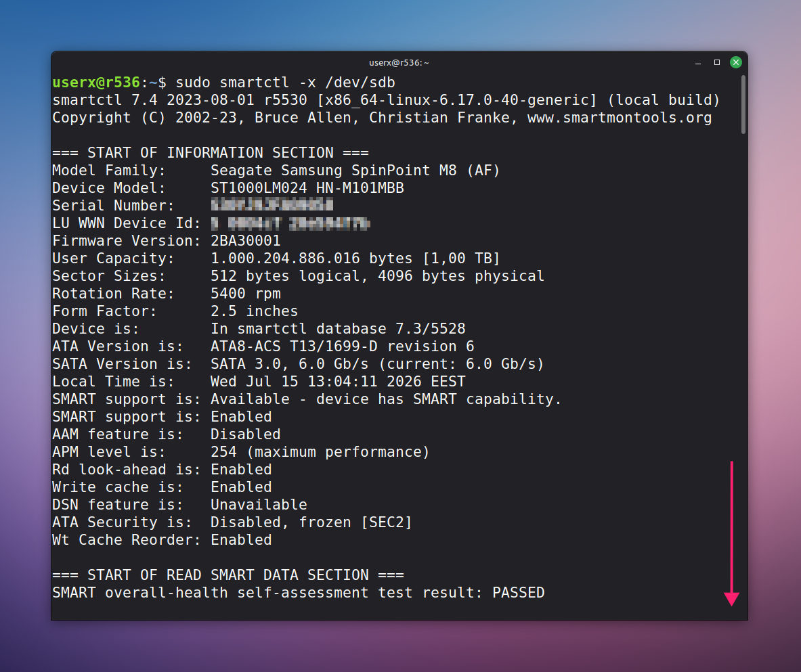Click the 'Wt Cache Reorder:' label
Screen dimensions: 801x672
tap(126, 540)
